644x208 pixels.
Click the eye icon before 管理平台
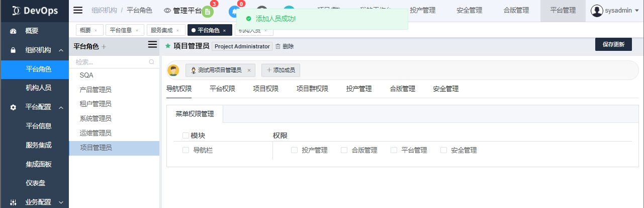[167, 10]
